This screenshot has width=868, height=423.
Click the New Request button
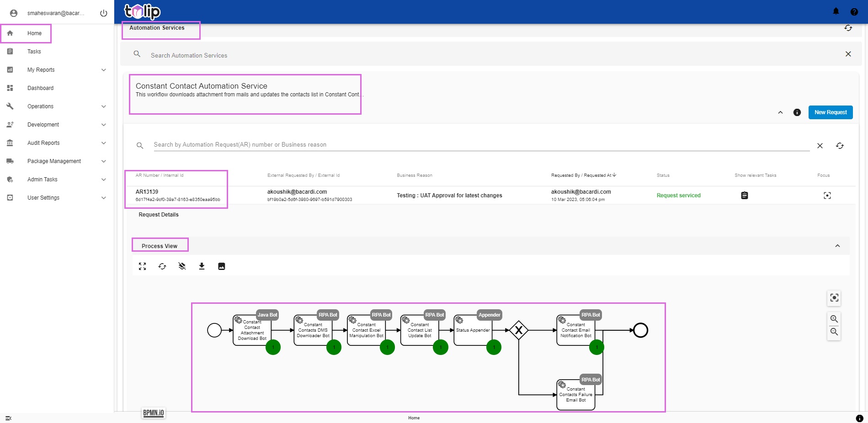tap(831, 112)
